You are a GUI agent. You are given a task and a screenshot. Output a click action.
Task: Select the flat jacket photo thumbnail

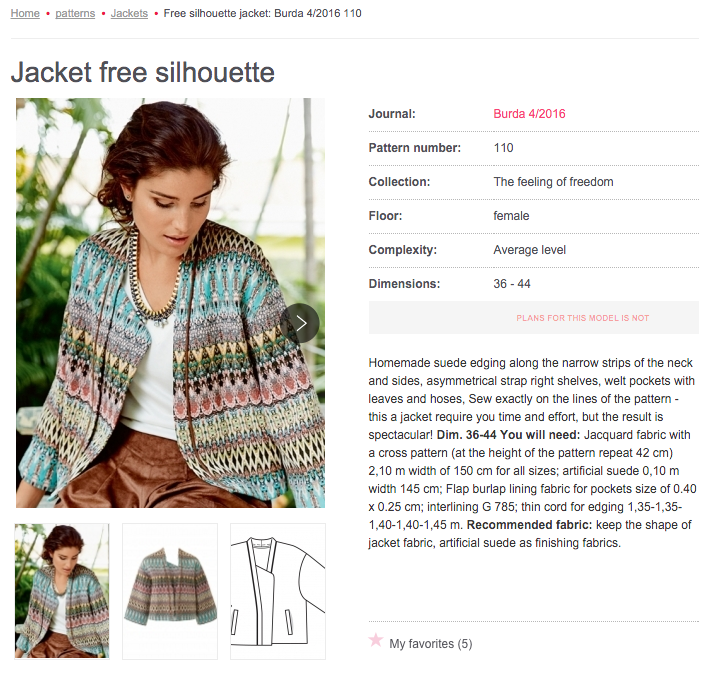(170, 591)
